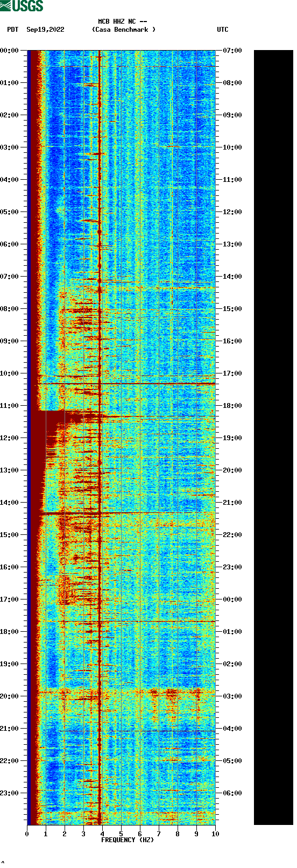Click the 06:00 PDT time label
Screen dimensions: 297x868
click(9, 244)
